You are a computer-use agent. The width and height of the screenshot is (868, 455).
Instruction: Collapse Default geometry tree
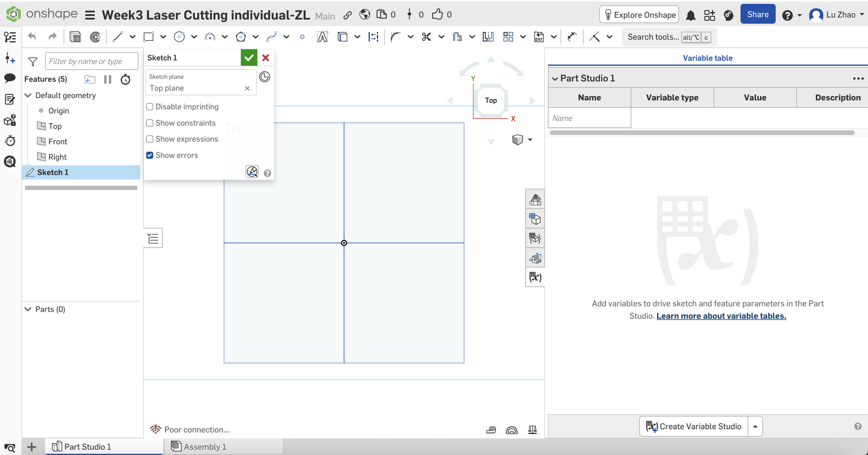[x=28, y=96]
